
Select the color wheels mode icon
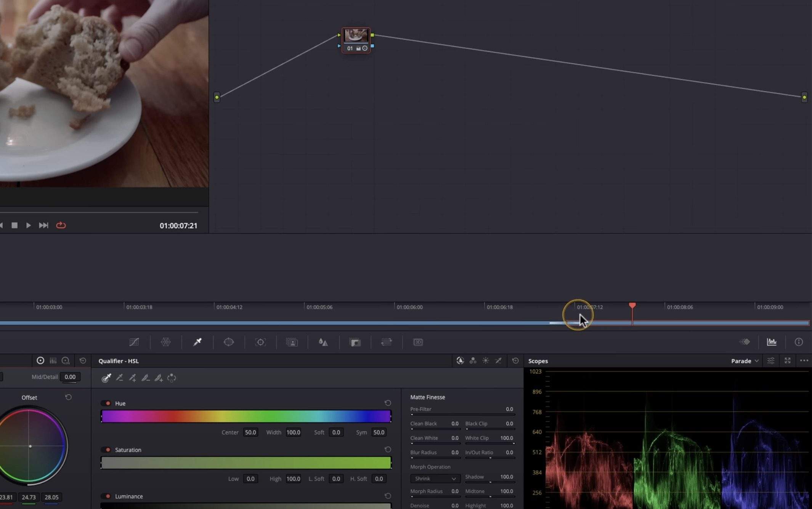40,361
